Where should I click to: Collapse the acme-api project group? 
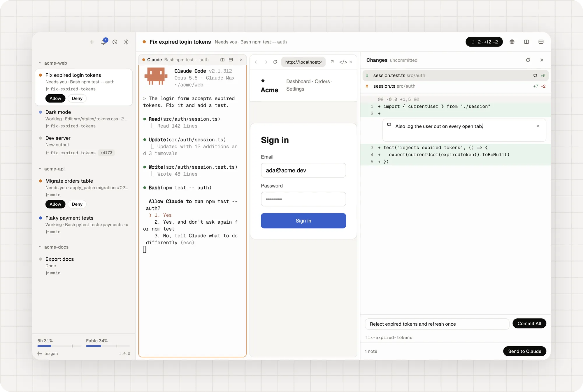[x=40, y=169]
